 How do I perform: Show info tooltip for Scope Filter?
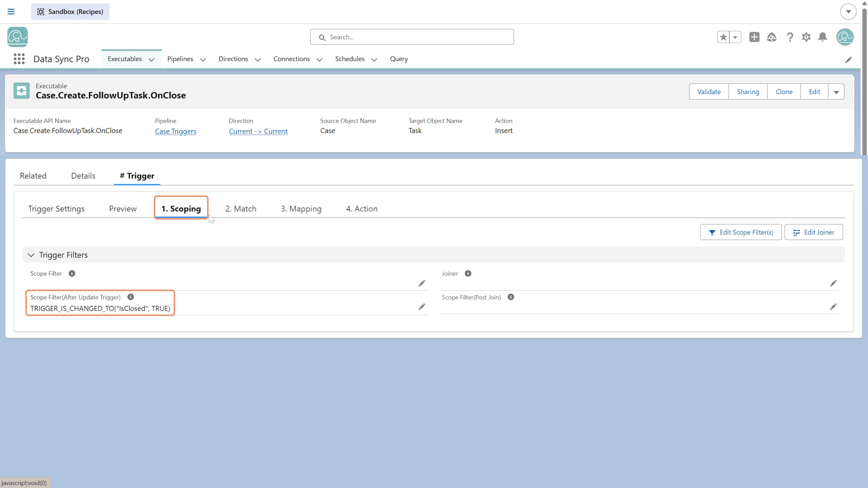(72, 273)
